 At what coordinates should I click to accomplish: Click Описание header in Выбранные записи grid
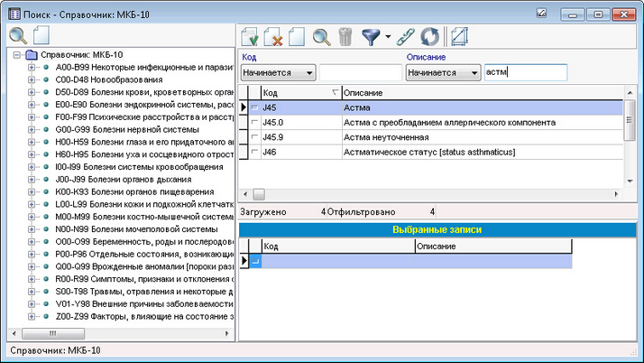(492, 247)
